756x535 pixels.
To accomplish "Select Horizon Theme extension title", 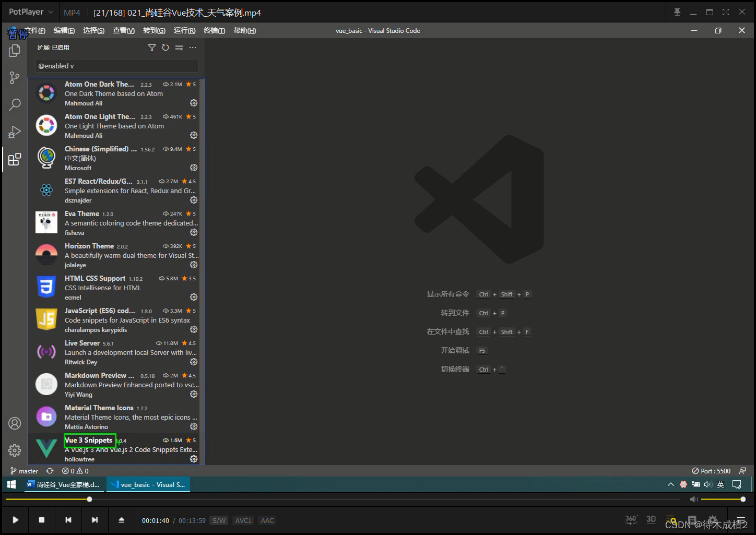I will 89,246.
